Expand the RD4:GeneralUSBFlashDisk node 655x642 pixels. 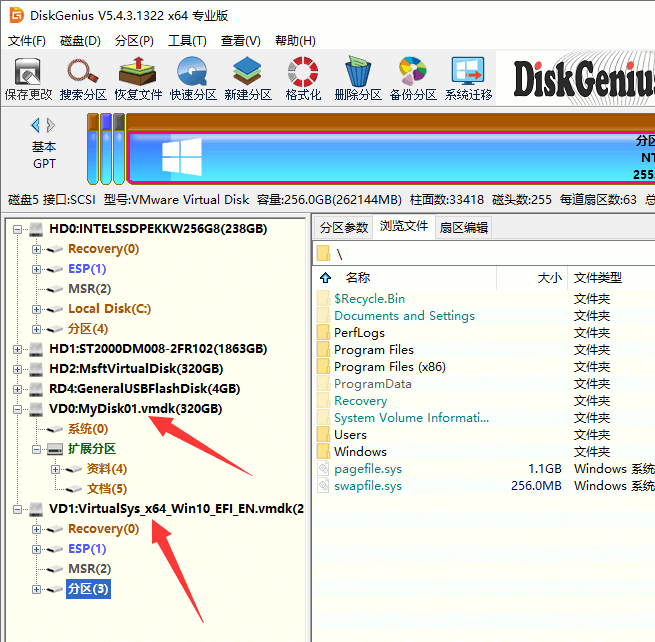pos(17,389)
